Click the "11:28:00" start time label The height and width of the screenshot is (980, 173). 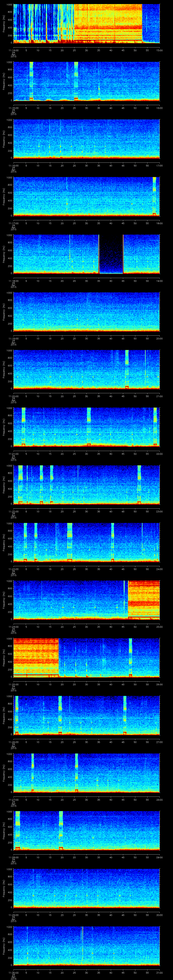coord(13,857)
